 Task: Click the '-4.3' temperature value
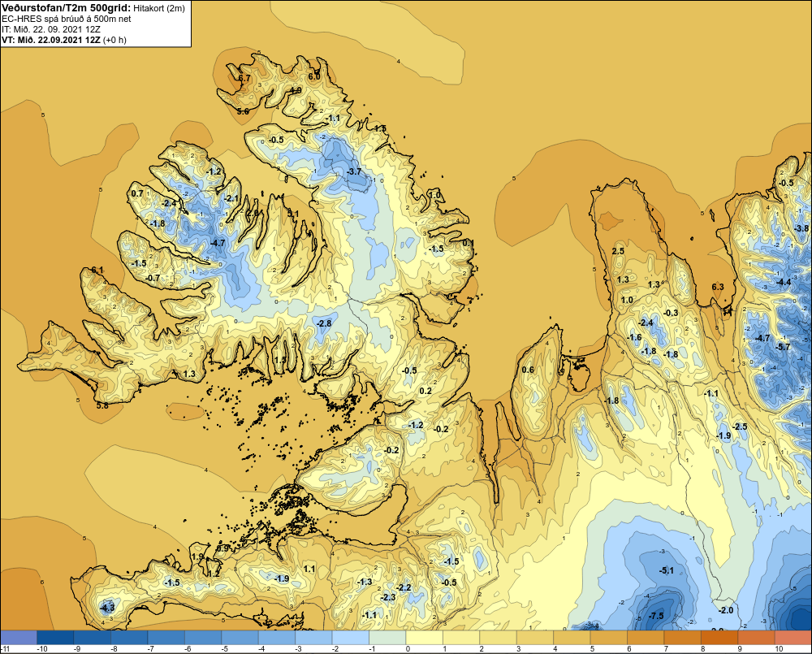point(107,608)
